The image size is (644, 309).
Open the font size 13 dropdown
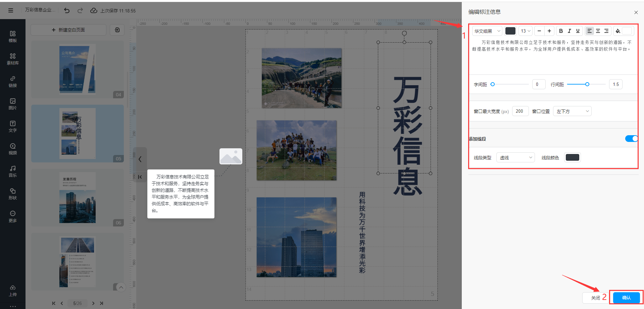click(526, 31)
